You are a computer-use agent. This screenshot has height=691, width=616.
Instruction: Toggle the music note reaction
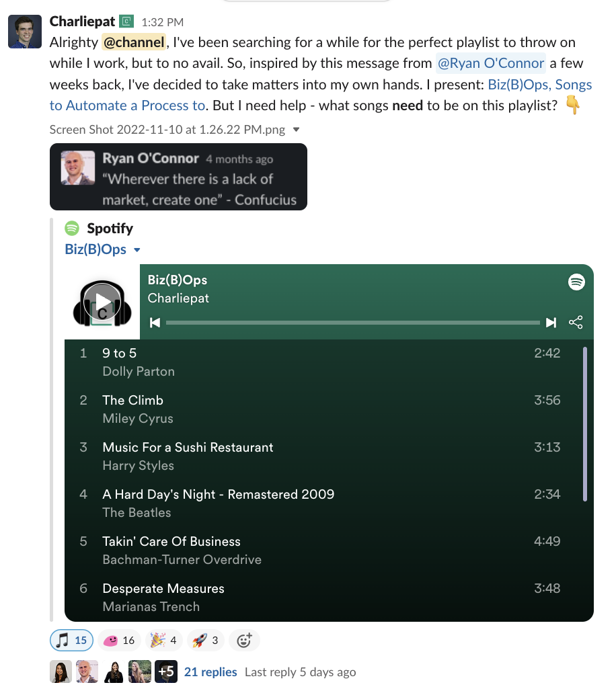(71, 641)
